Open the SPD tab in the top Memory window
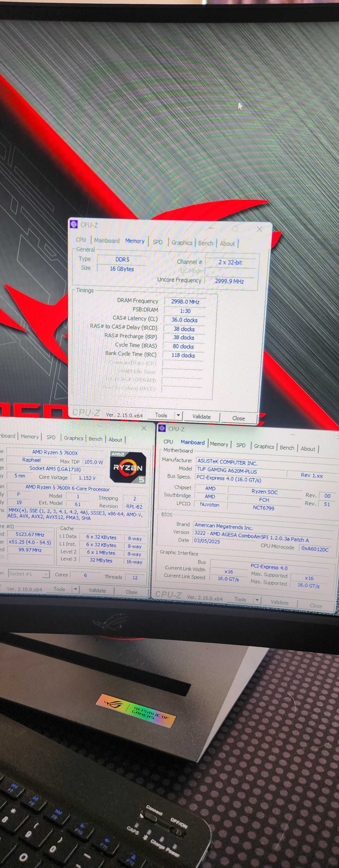 [158, 242]
